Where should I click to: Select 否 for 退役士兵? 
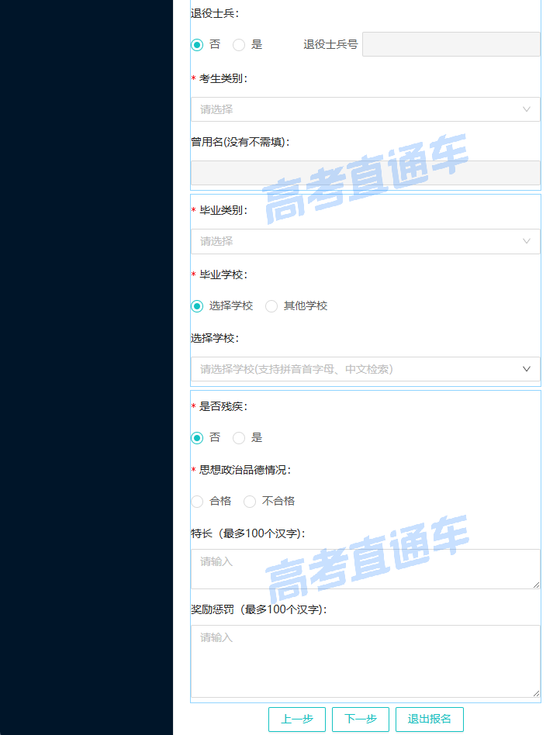coord(197,45)
